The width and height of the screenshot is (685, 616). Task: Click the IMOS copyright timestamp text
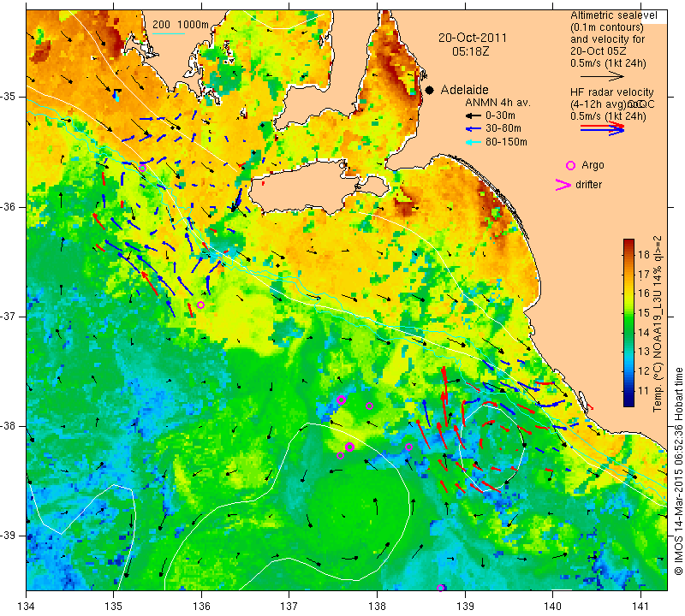click(678, 471)
